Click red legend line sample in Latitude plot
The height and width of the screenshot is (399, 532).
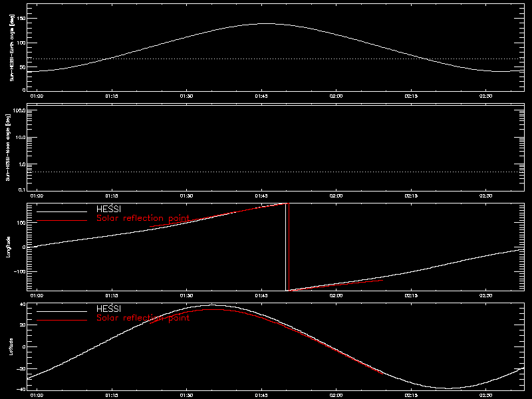(x=62, y=321)
